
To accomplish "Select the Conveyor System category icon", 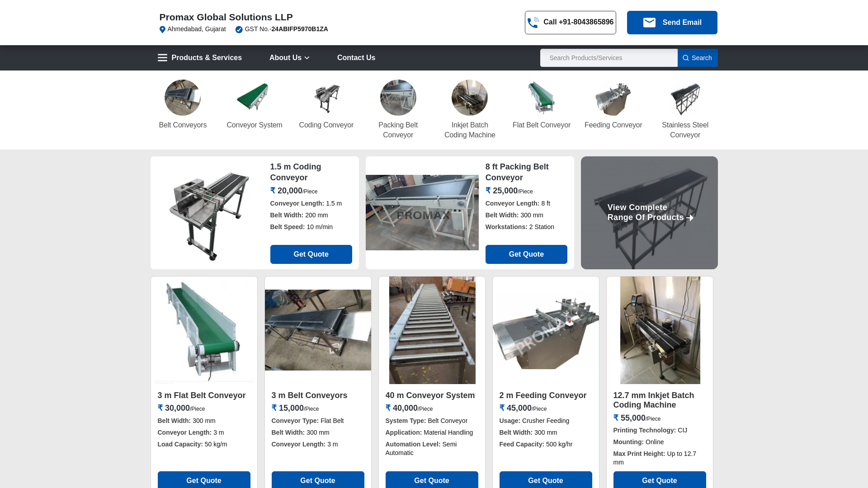I will coord(255,98).
